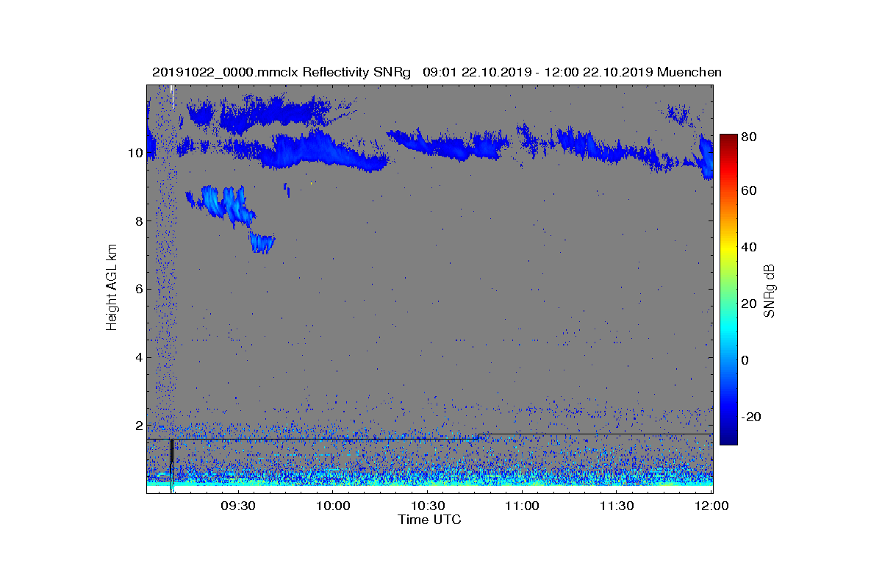Click the black vertical line near 09:08
The height and width of the screenshot is (588, 882).
point(171,465)
